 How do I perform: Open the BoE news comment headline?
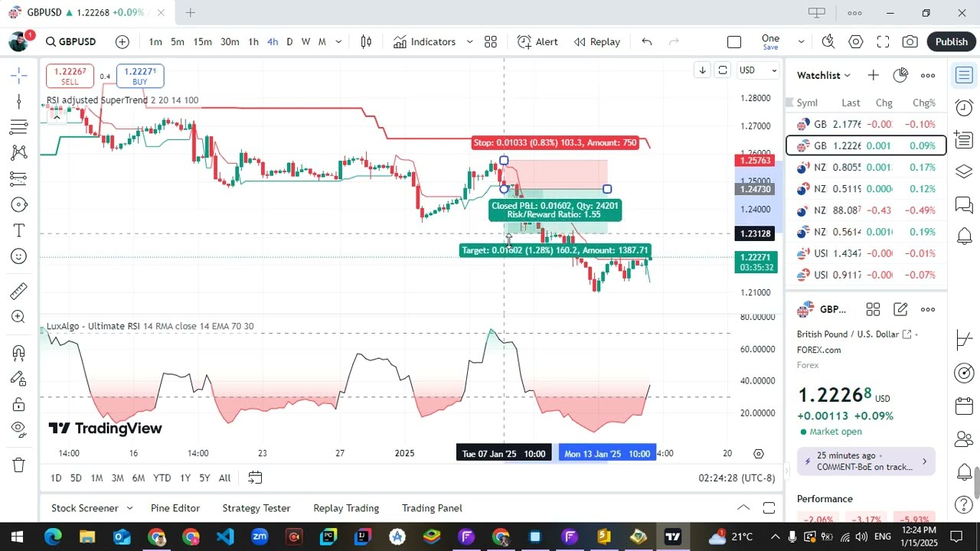[866, 461]
